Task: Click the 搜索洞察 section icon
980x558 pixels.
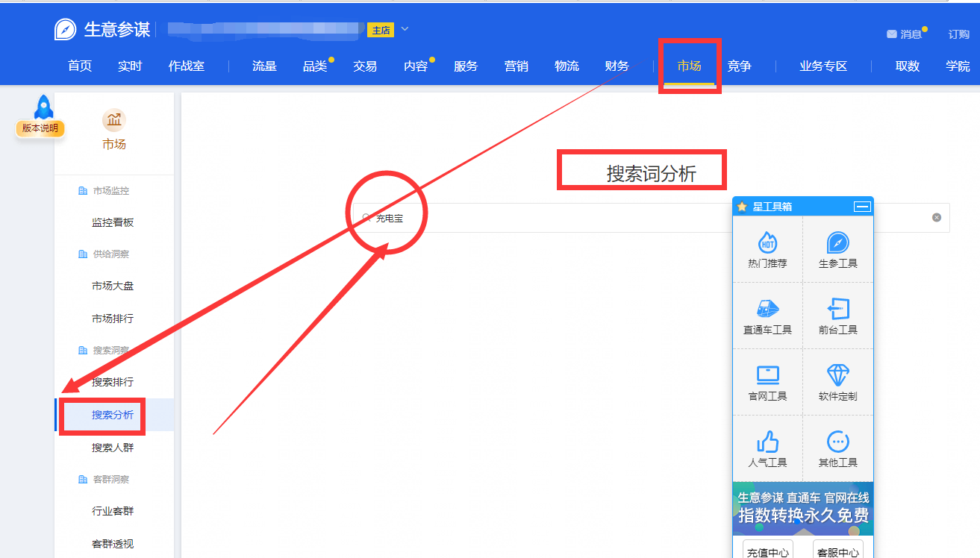Action: click(83, 350)
